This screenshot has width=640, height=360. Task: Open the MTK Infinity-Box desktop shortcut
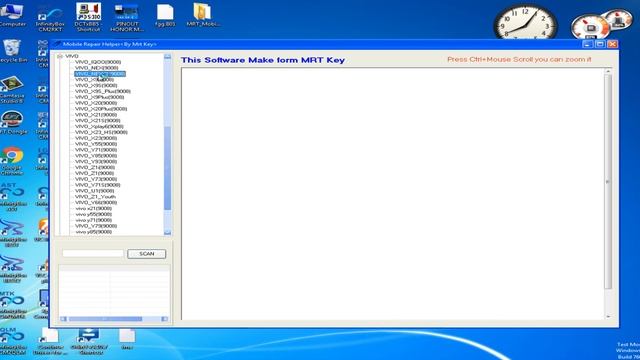[12, 305]
